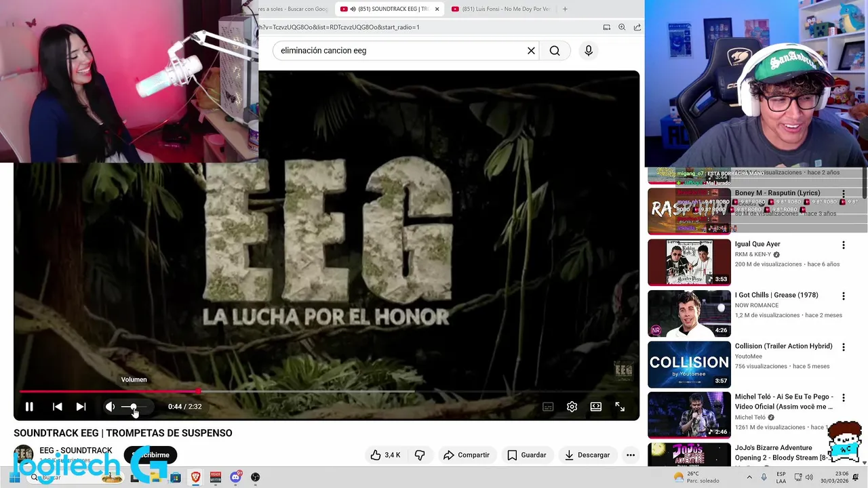Clear the YouTube search box text
This screenshot has height=488, width=868.
[531, 50]
